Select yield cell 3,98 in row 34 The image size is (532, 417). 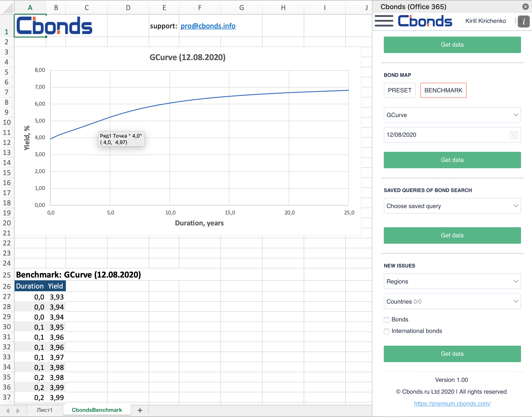(56, 367)
